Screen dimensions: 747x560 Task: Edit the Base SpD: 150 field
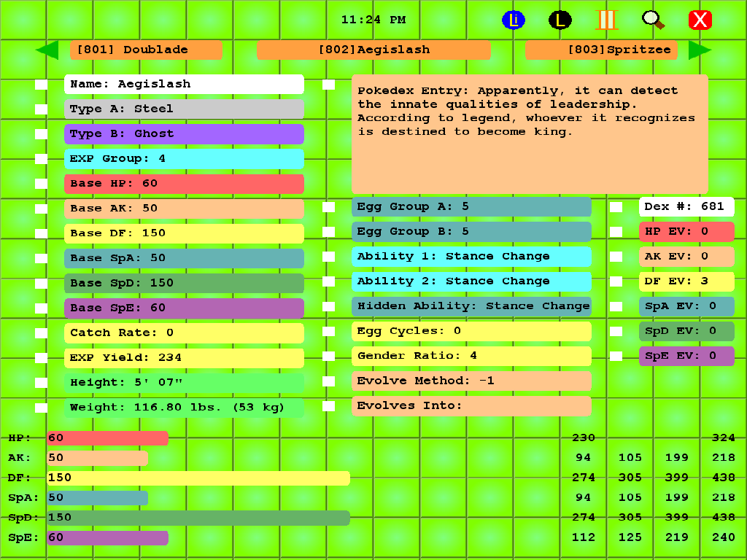(184, 283)
